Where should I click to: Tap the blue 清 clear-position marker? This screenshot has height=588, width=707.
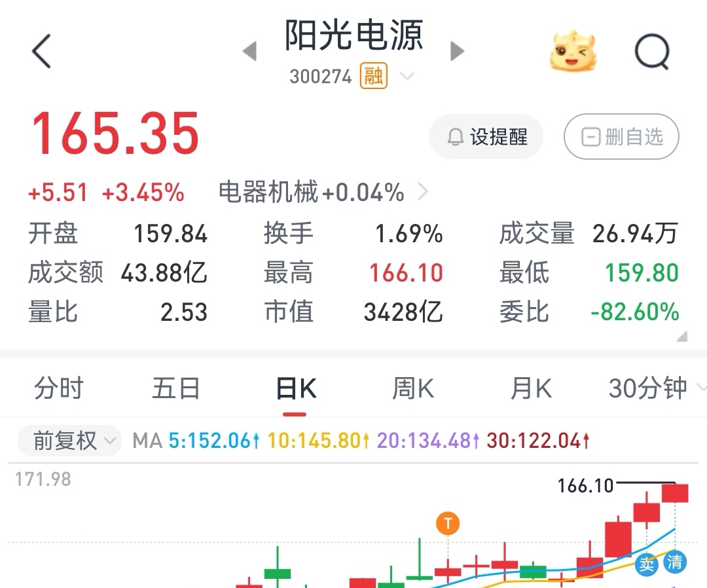(x=675, y=562)
